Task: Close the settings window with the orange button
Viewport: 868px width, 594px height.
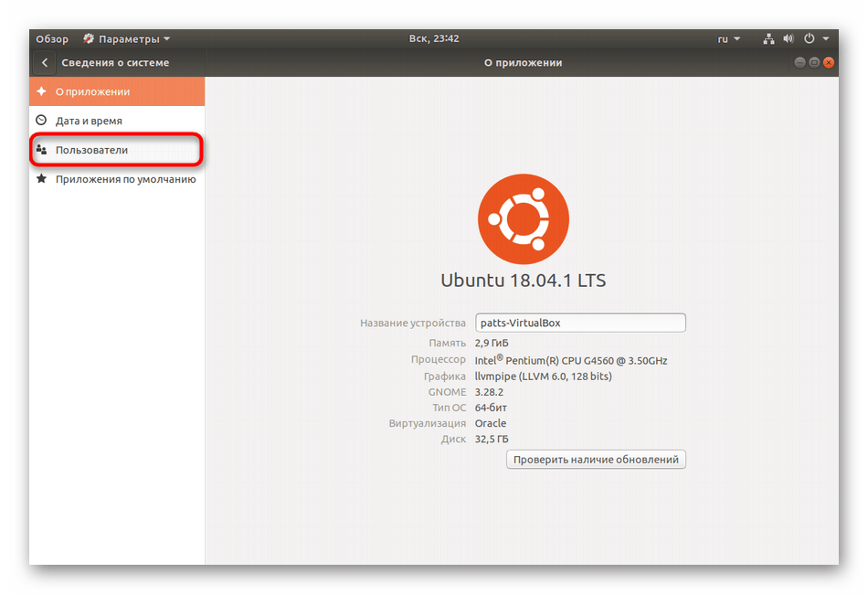Action: tap(829, 63)
